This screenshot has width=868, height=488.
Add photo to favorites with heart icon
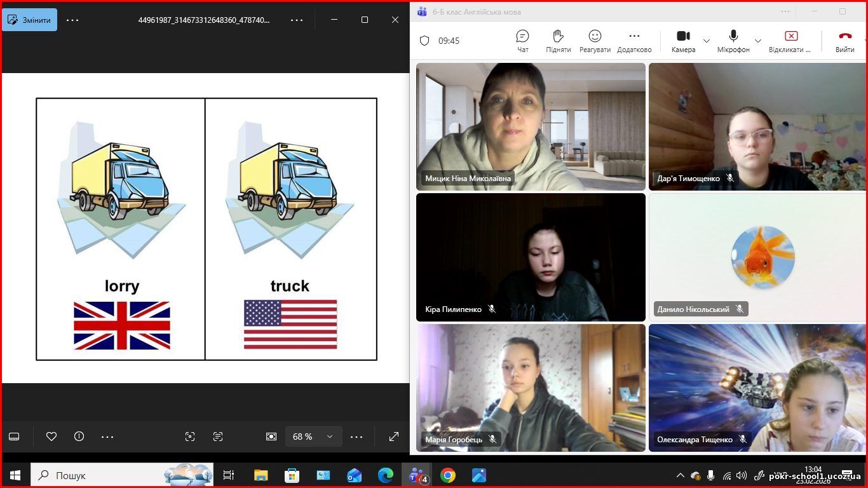(x=51, y=437)
